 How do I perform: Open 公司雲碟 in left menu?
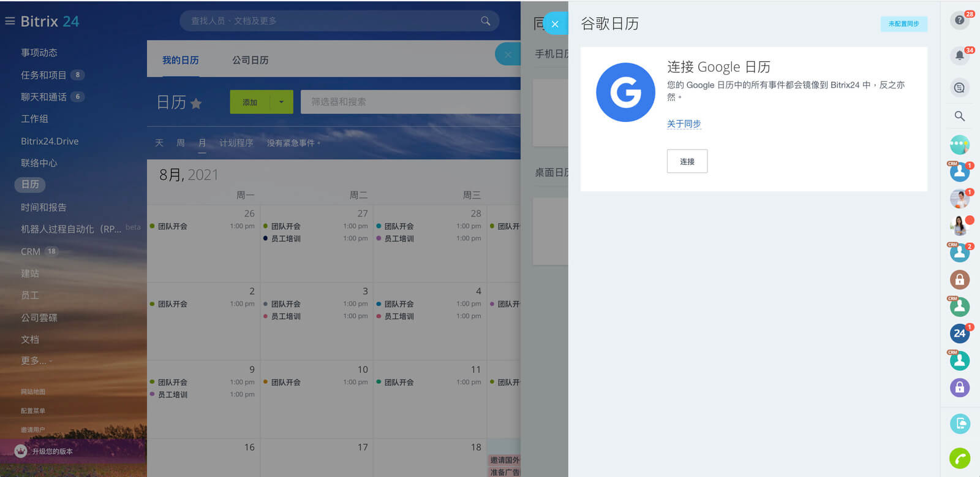tap(39, 318)
